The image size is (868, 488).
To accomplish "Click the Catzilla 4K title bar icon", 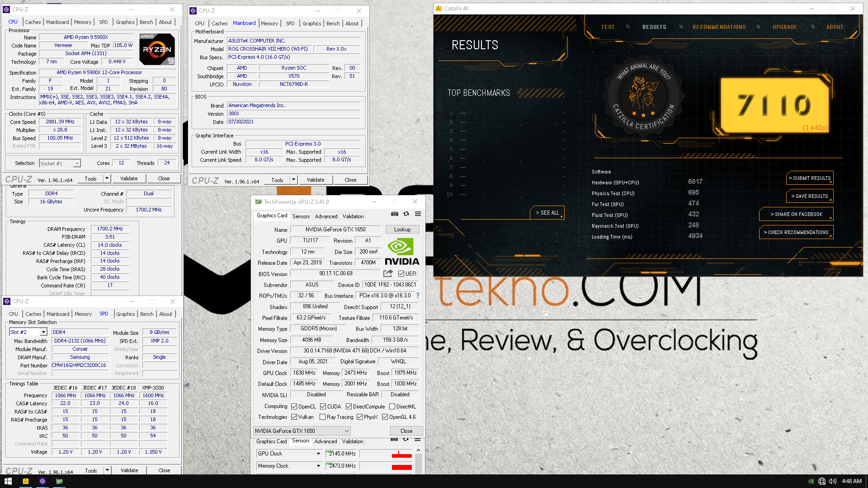I will [x=438, y=9].
